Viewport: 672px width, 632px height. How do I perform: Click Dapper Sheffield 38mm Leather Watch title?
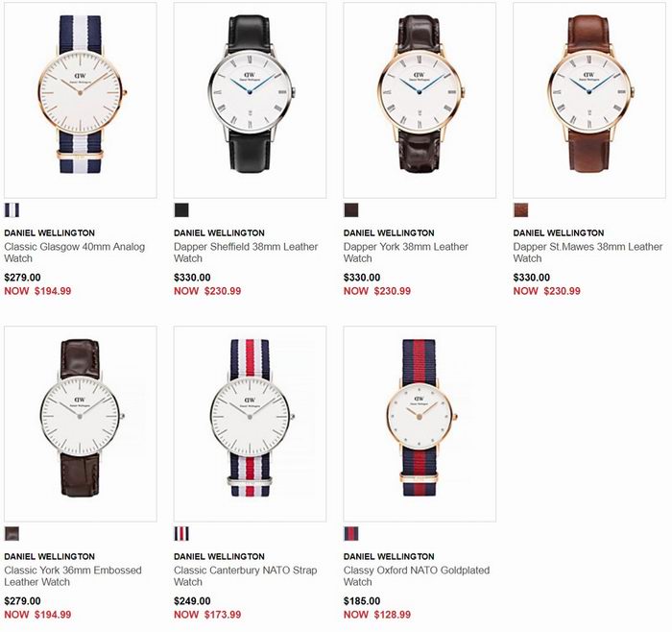pyautogui.click(x=246, y=253)
